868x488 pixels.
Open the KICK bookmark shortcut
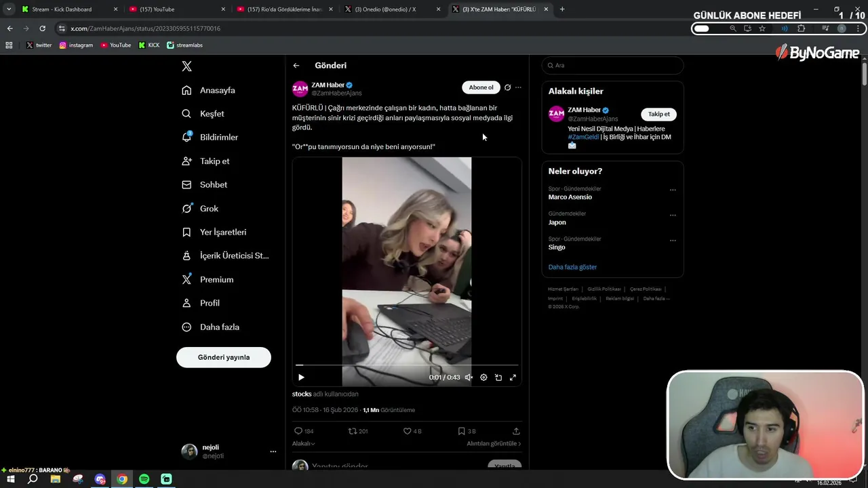[149, 45]
